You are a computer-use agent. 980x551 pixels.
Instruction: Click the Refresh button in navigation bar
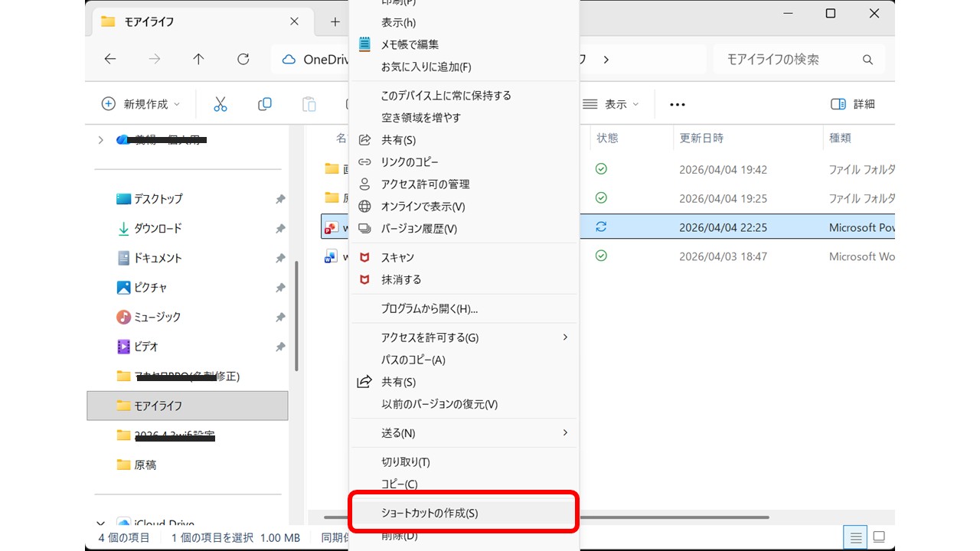pos(243,59)
